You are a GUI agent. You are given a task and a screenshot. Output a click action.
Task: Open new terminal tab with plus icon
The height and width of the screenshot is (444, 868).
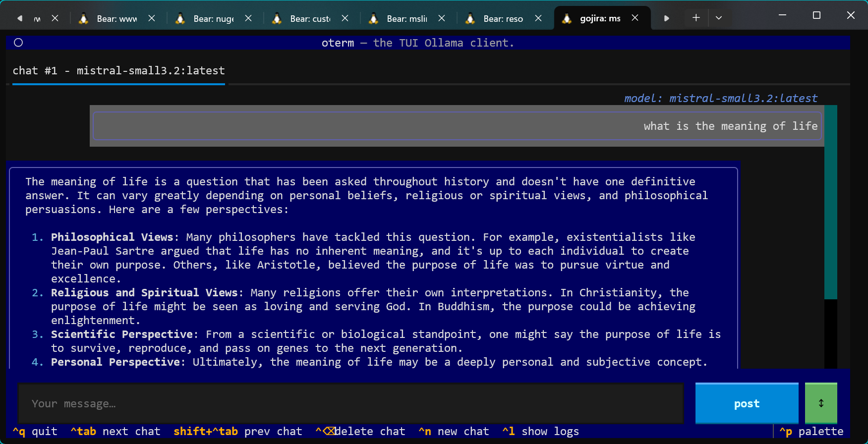(696, 18)
